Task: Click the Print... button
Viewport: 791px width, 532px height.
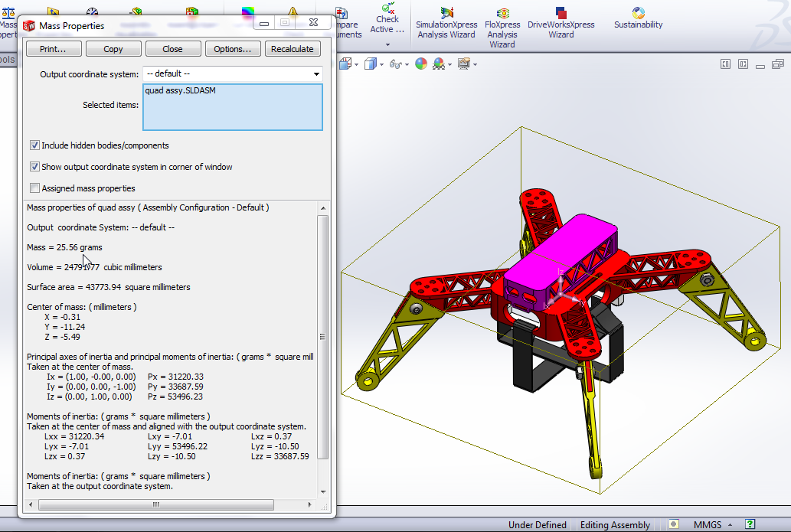Action: click(x=53, y=49)
